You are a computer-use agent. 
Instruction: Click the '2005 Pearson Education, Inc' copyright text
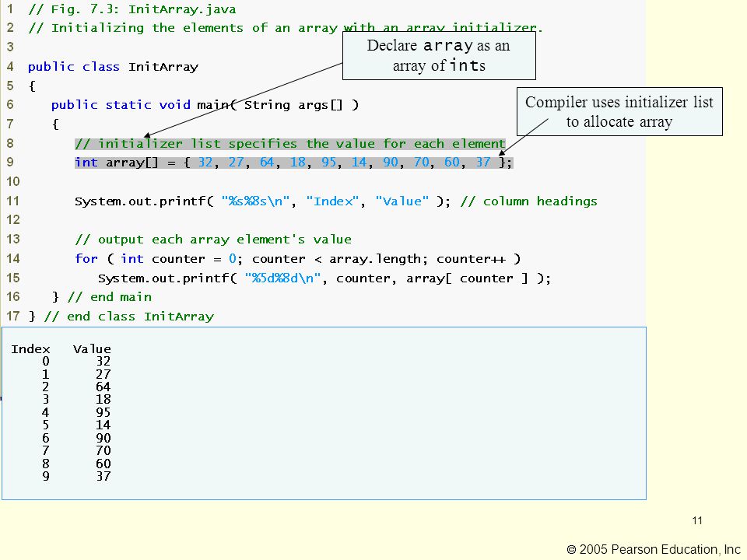654,550
